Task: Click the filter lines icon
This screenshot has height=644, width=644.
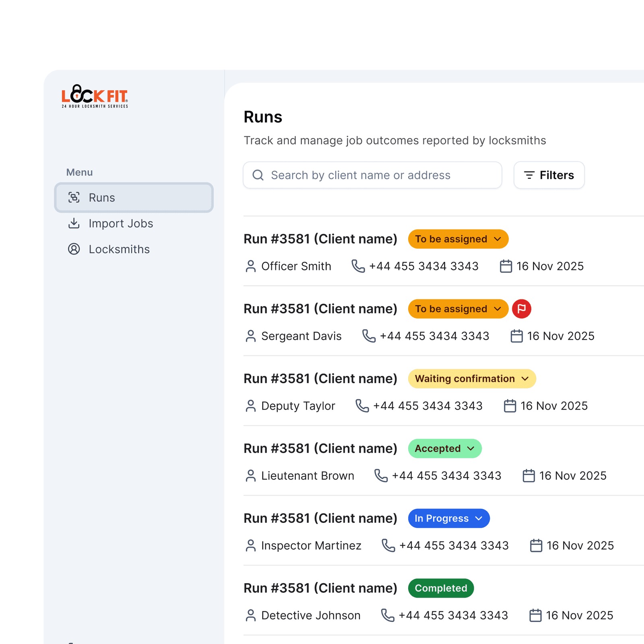Action: coord(529,175)
